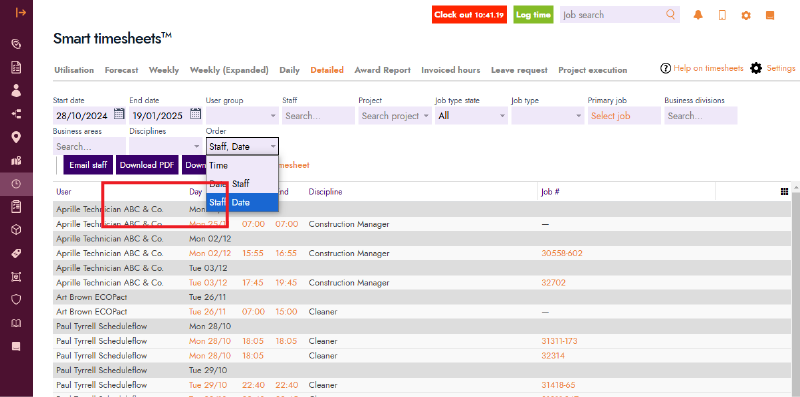Screen dimensions: 800x397
Task: Open job number 30558-602 link
Action: 562,253
